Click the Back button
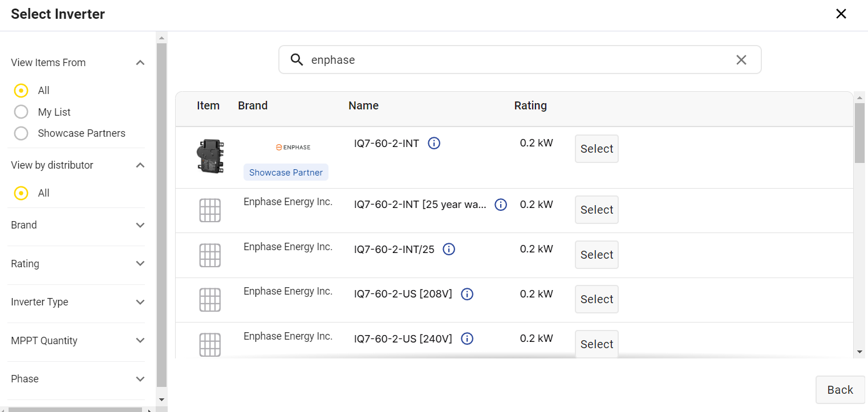The height and width of the screenshot is (412, 868). click(x=840, y=390)
